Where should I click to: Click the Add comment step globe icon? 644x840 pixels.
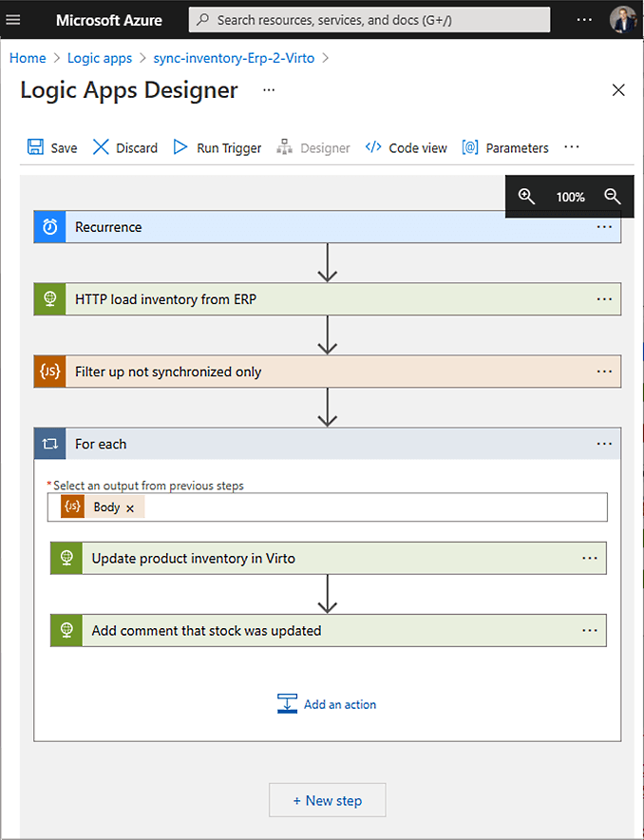point(66,631)
